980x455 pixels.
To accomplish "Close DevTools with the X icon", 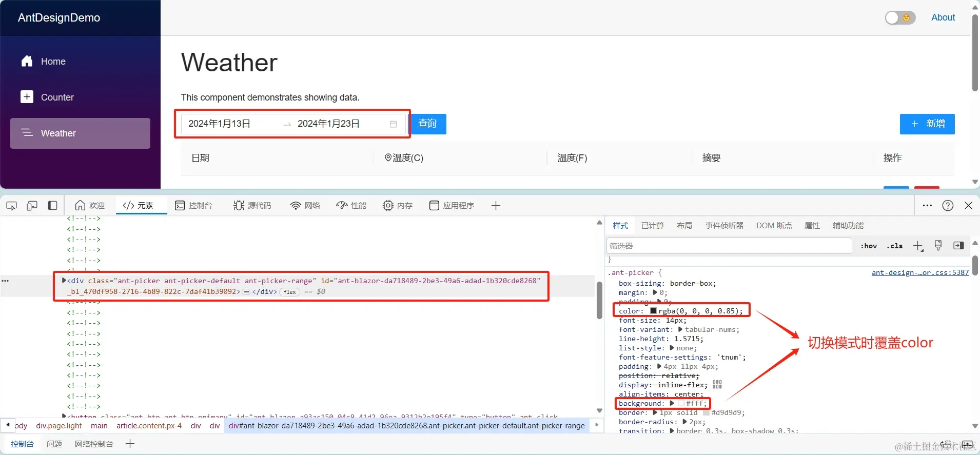I will 968,206.
